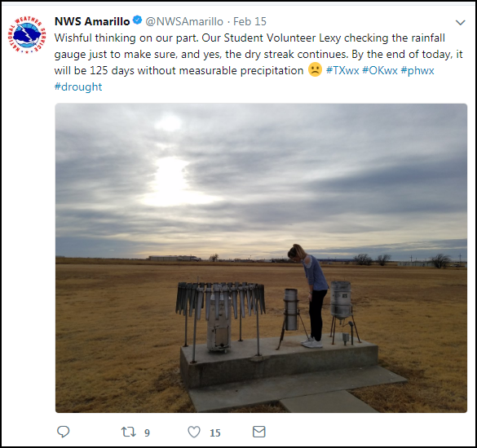Image resolution: width=477 pixels, height=448 pixels.
Task: Follow the #OKwx hashtag
Action: 380,70
